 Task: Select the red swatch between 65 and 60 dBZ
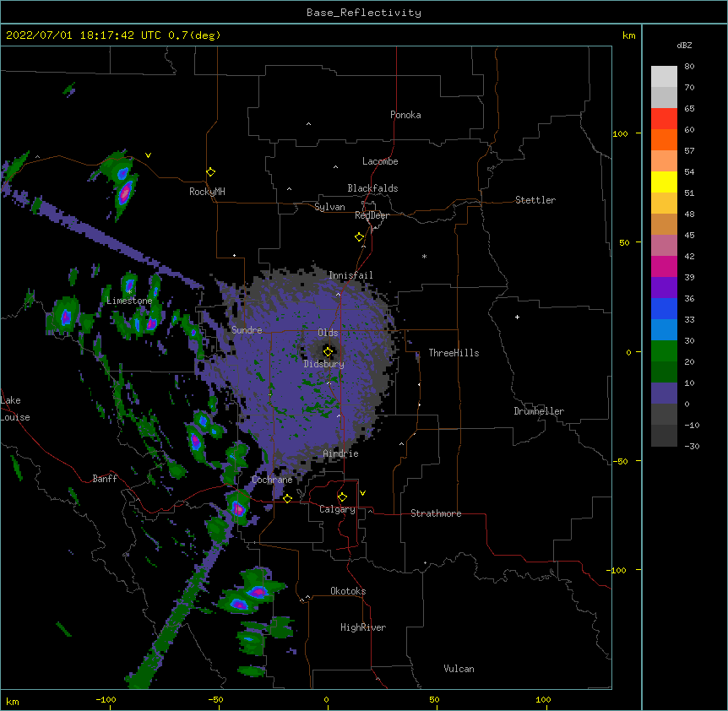tap(664, 119)
